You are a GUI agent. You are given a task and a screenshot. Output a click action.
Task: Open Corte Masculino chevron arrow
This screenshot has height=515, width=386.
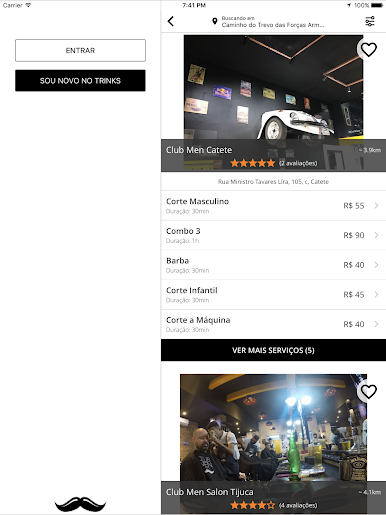point(376,205)
